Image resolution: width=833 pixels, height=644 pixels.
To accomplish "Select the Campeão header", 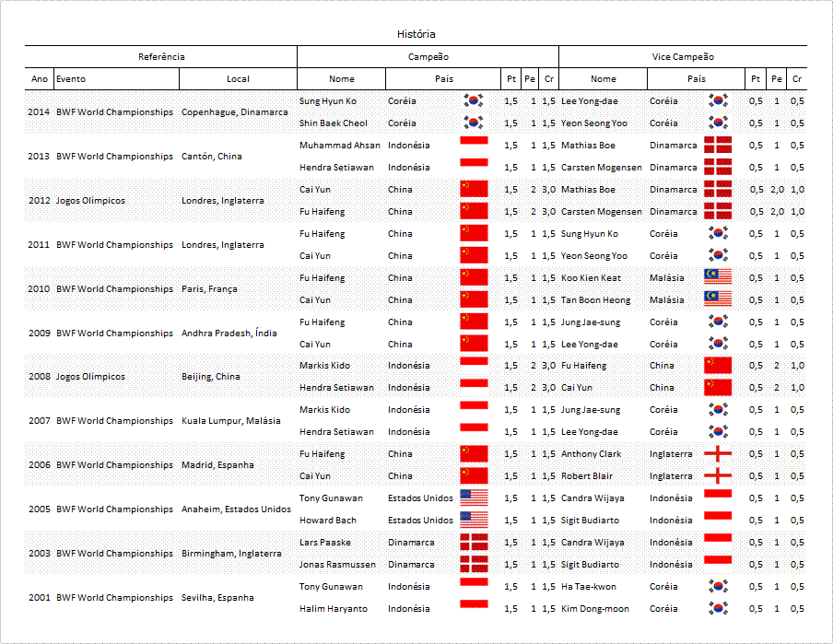I will click(428, 57).
